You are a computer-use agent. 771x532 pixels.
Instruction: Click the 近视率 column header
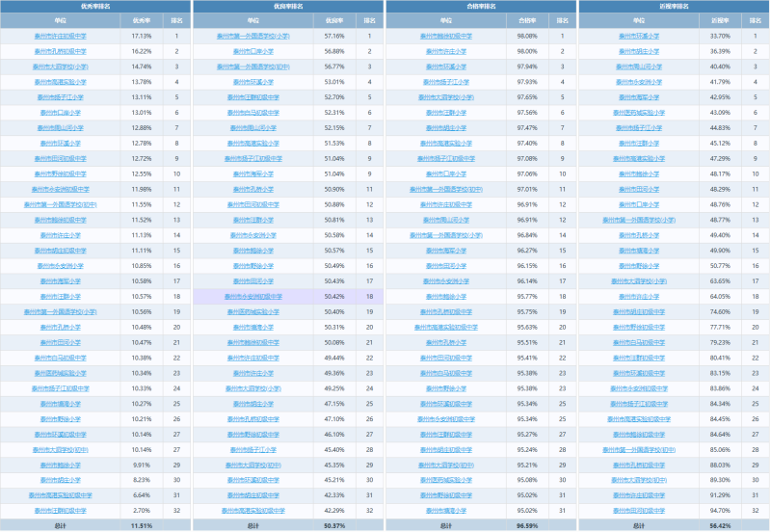tap(719, 19)
